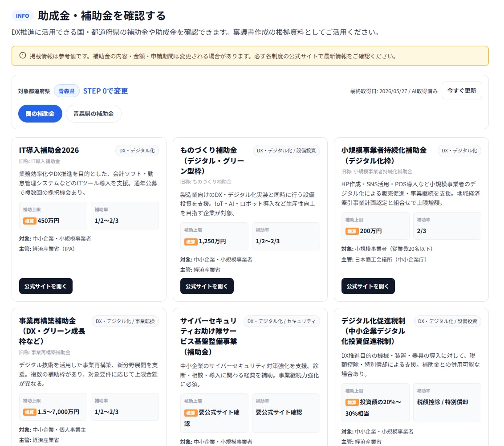
Task: Click the info circle icon in yellow notice
Action: click(x=23, y=55)
